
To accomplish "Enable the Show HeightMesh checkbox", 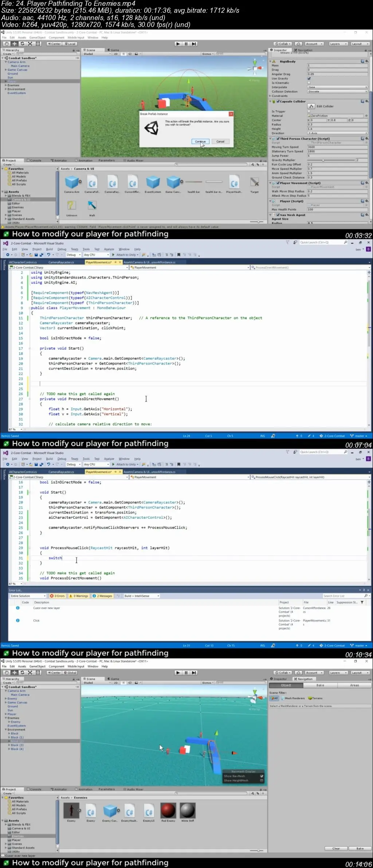I will tap(262, 781).
